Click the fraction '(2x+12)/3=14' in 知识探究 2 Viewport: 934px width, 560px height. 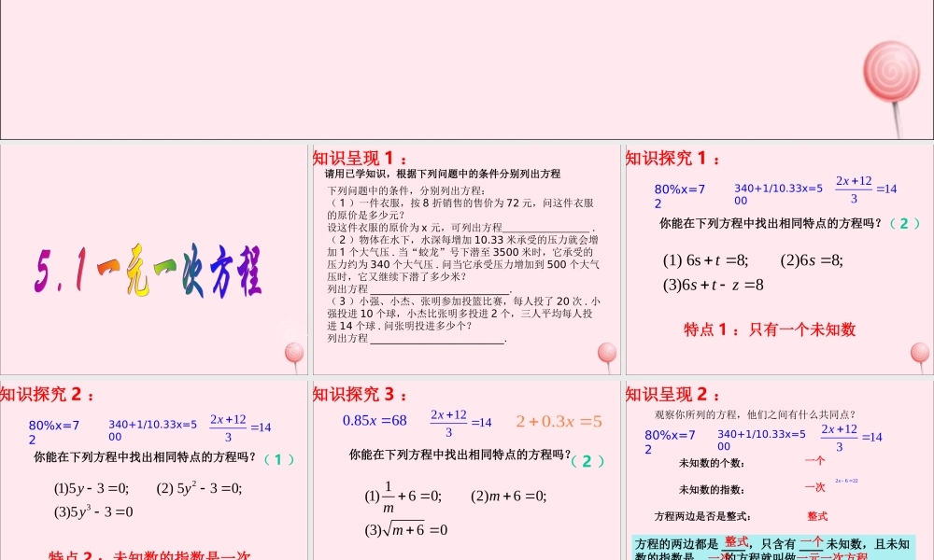pyautogui.click(x=240, y=427)
